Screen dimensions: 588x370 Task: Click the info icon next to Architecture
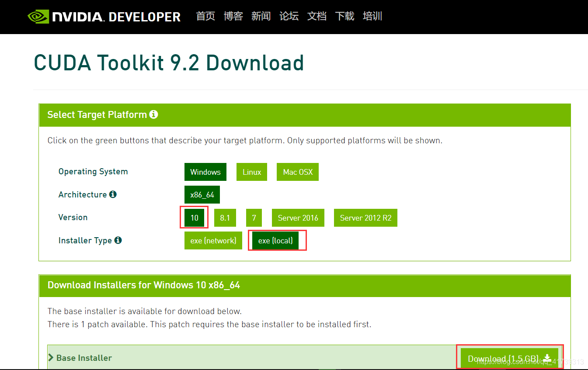113,194
